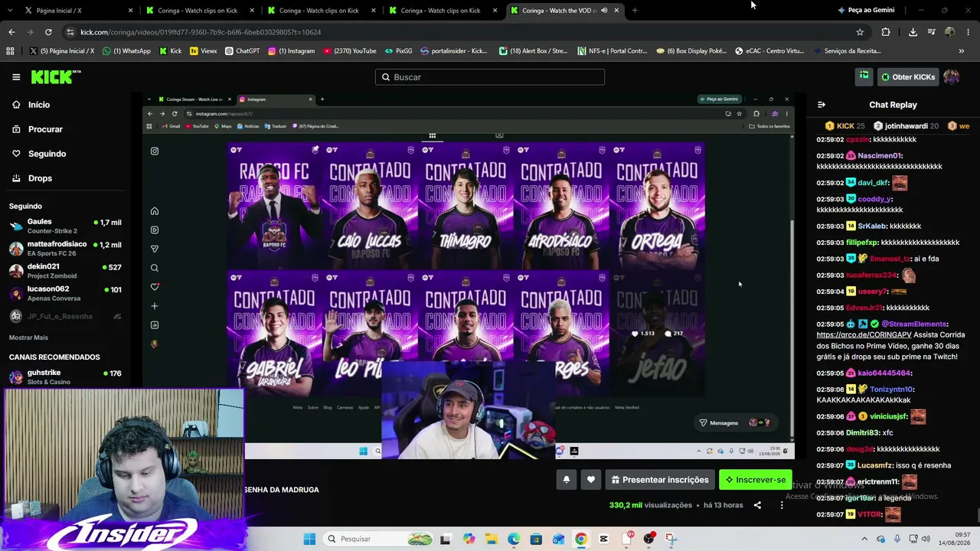
Task: Open the Gaules channel in the sidebar
Action: tap(65, 226)
